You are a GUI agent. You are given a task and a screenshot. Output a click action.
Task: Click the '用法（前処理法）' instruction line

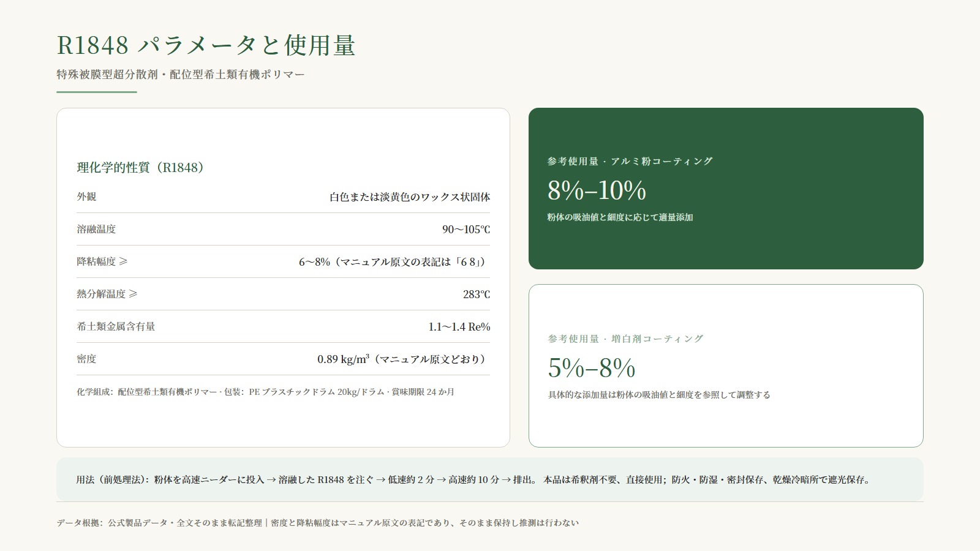(x=473, y=480)
